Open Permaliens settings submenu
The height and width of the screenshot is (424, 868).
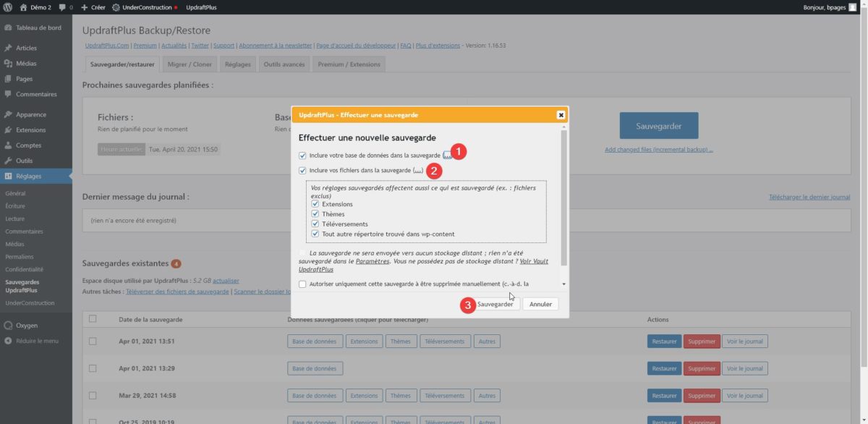pyautogui.click(x=19, y=256)
